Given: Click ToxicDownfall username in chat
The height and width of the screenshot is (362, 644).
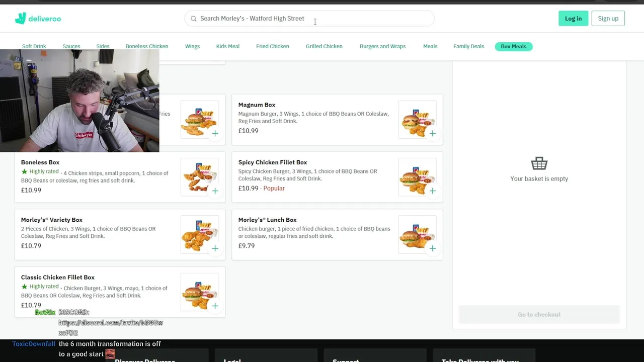Looking at the screenshot, I should click(34, 344).
